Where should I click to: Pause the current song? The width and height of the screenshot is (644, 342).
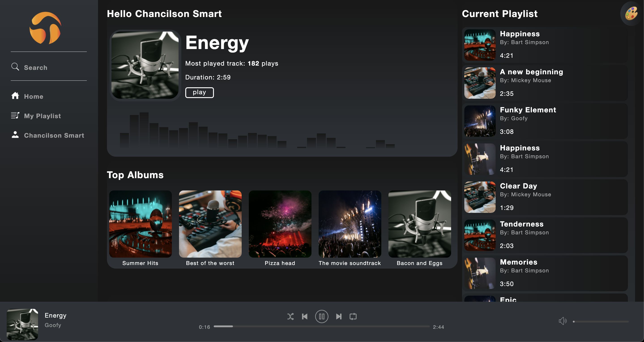pos(322,316)
